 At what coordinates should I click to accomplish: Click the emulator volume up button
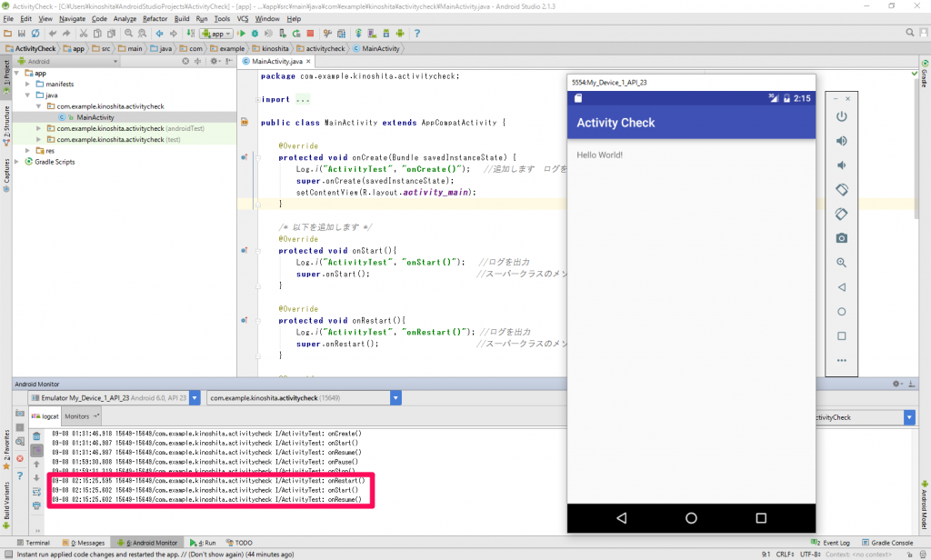841,141
